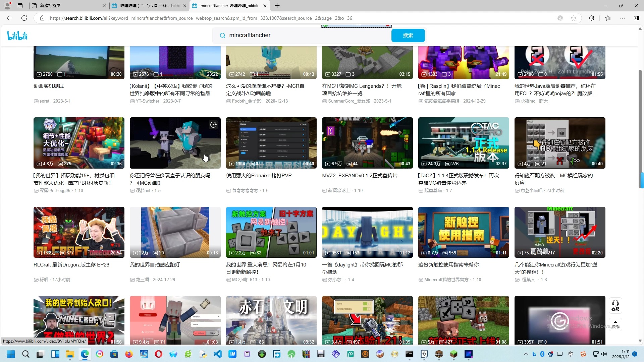This screenshot has width=644, height=362.
Task: Open the favorites list toolbar icon
Action: [607, 18]
